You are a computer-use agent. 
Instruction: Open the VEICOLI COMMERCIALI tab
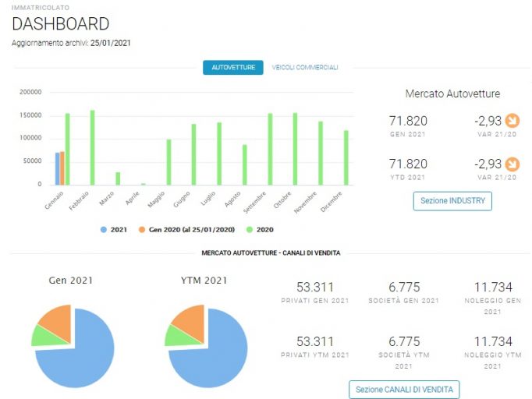coord(305,68)
